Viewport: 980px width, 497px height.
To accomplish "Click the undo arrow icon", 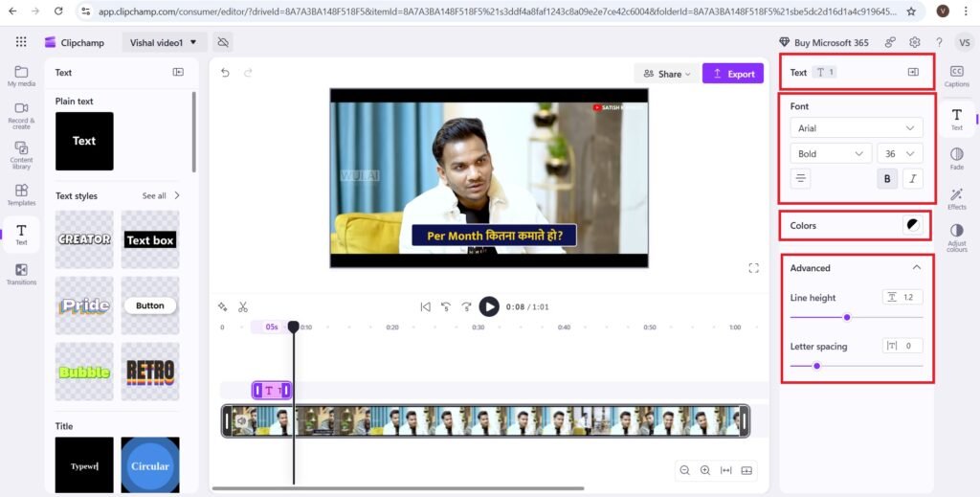I will [x=226, y=73].
